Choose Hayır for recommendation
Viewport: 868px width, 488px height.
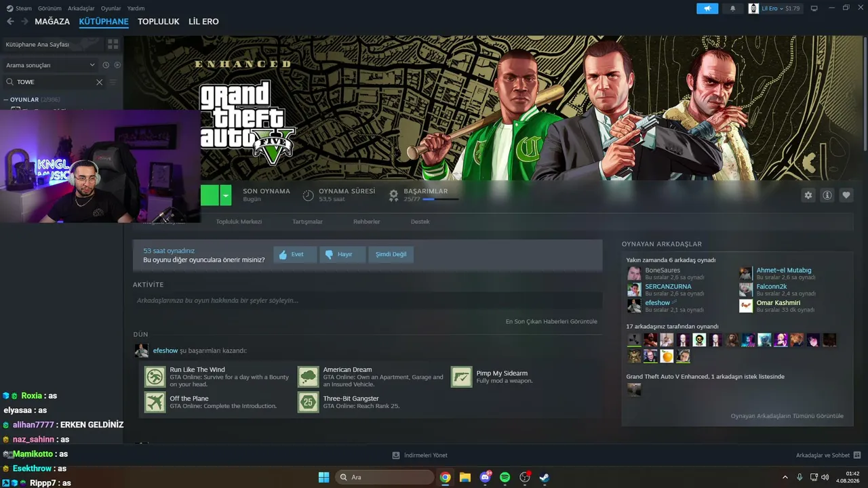point(342,254)
